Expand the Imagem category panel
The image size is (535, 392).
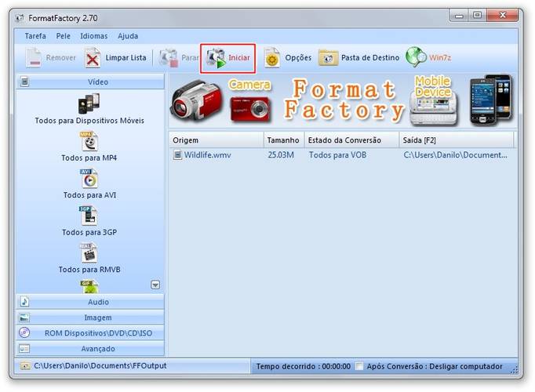[90, 318]
